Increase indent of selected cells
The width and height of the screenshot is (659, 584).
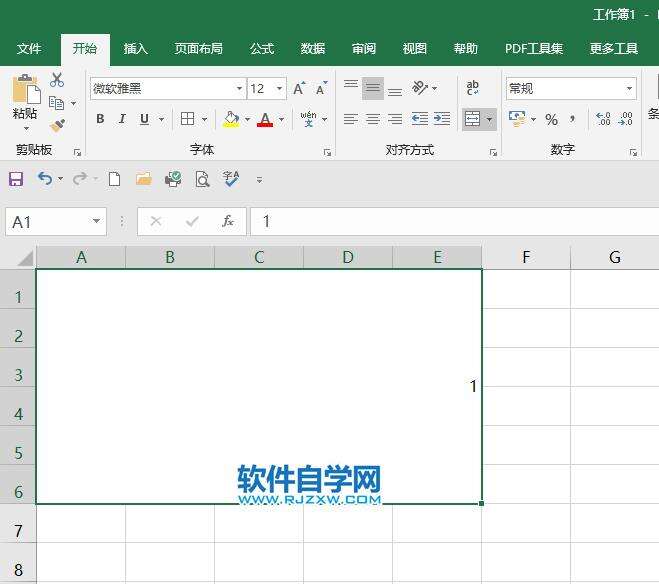[442, 119]
